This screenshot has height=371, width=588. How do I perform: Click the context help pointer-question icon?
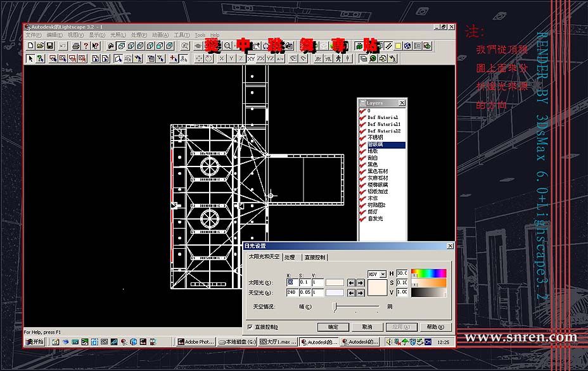click(96, 46)
